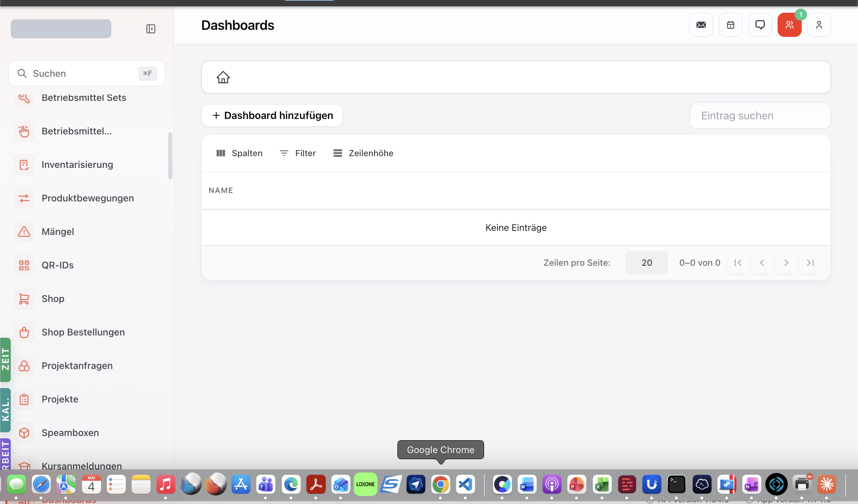
Task: Click the Produktbewegungen arrows icon
Action: coord(24,198)
